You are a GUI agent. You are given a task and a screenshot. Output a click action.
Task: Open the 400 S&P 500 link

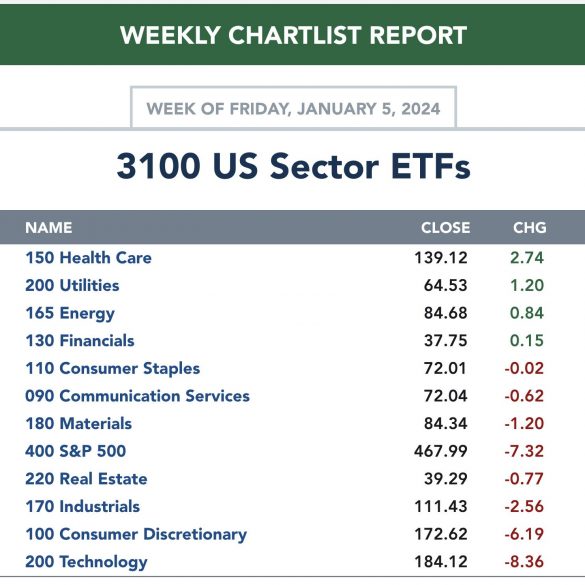tap(75, 451)
